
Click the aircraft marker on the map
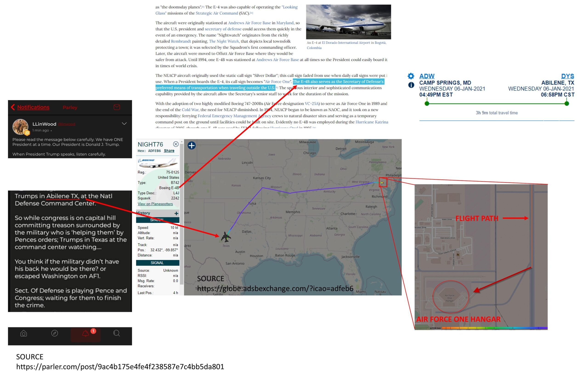coord(226,237)
